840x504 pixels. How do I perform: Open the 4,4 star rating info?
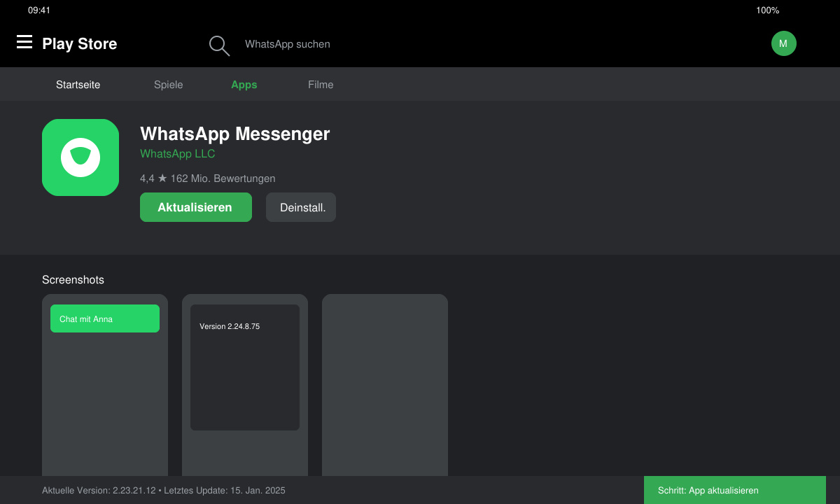[208, 178]
